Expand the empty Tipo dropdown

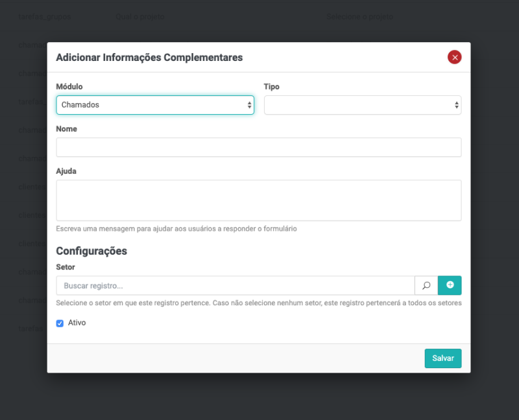tap(363, 105)
